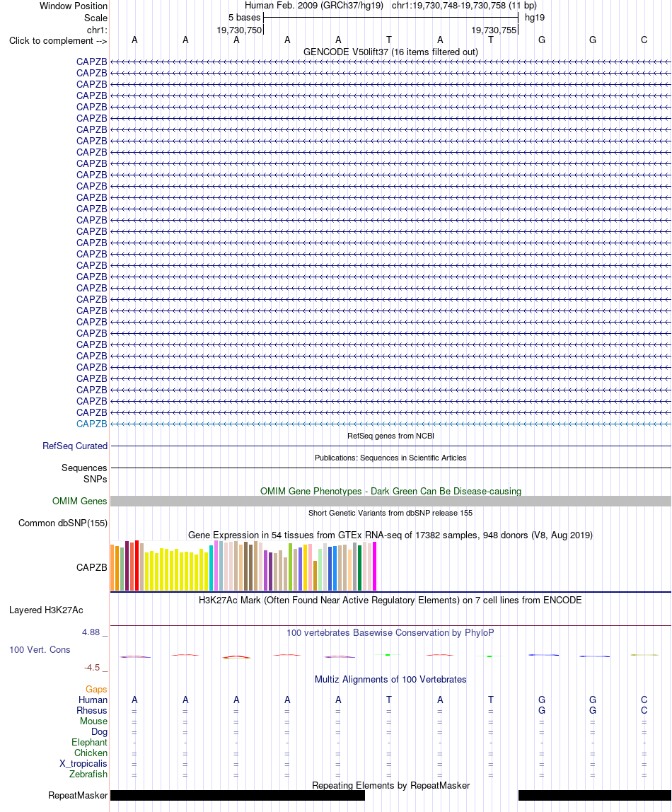Select the Human alignment row label

[x=93, y=700]
